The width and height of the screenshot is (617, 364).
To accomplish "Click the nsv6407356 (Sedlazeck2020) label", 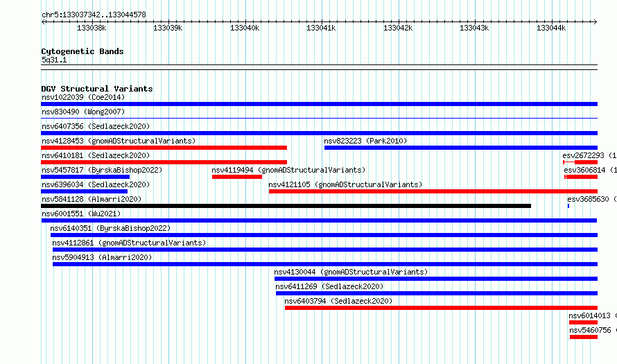I will pos(96,126).
